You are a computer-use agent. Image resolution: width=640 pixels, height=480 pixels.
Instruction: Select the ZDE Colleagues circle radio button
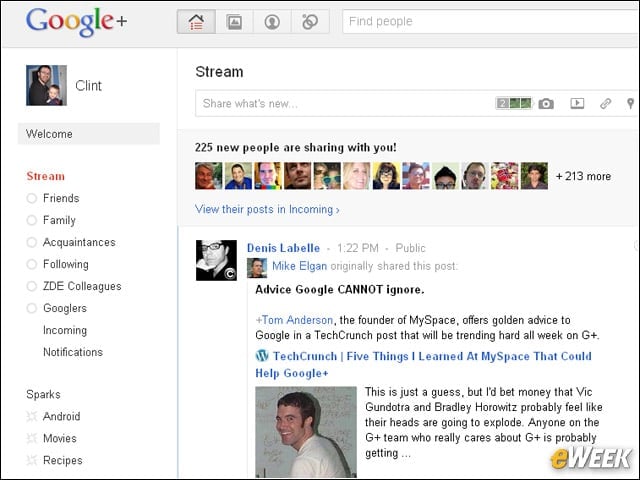(x=31, y=286)
